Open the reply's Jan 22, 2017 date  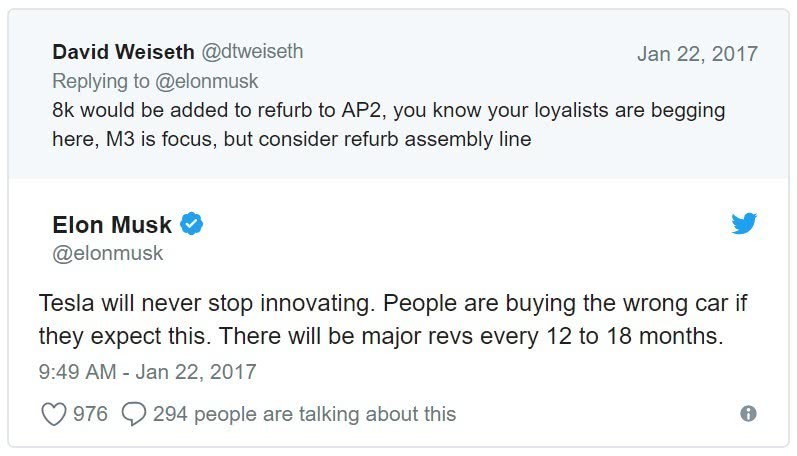(697, 53)
